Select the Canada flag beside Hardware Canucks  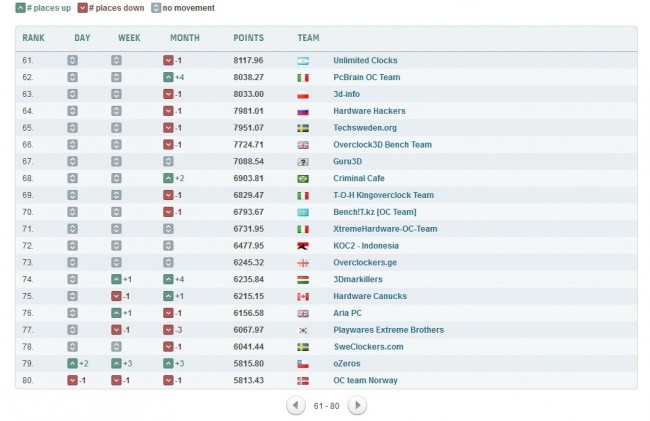coord(303,297)
